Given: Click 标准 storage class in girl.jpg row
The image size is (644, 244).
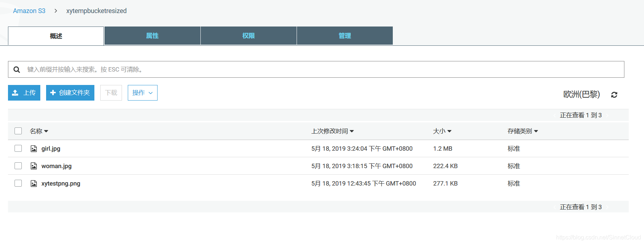Looking at the screenshot, I should click(514, 149).
